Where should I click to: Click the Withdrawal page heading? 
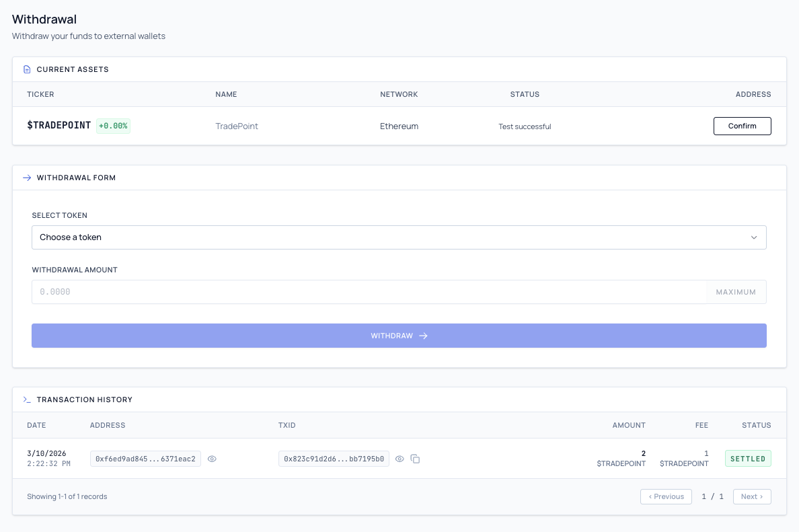pyautogui.click(x=44, y=20)
